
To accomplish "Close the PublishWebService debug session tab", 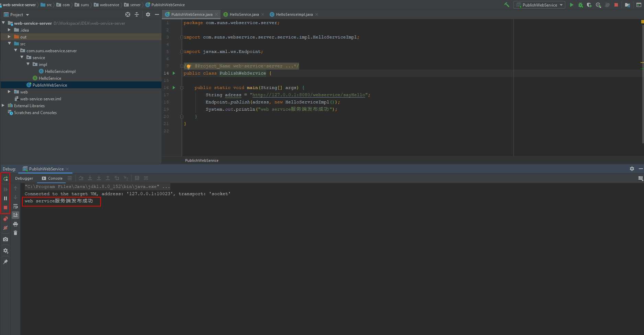I will pos(67,169).
